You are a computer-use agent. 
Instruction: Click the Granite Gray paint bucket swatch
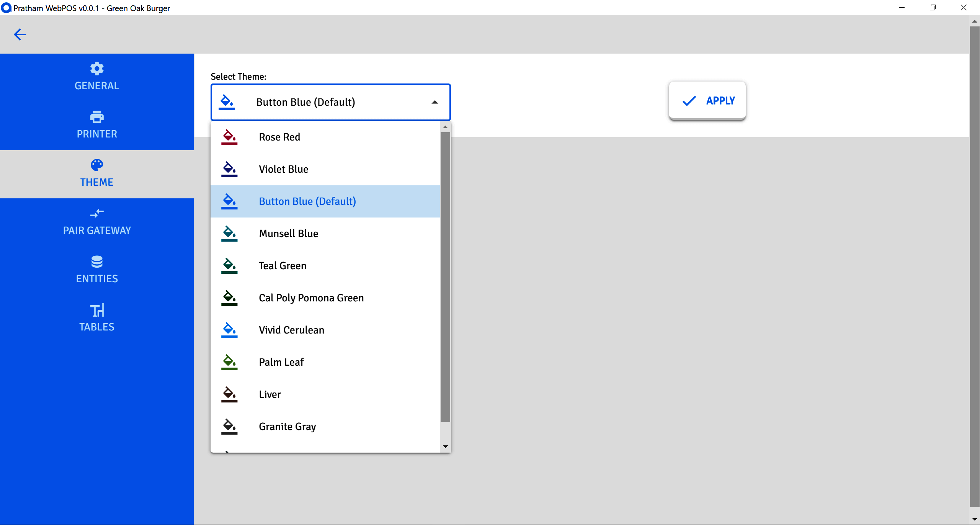pos(229,427)
